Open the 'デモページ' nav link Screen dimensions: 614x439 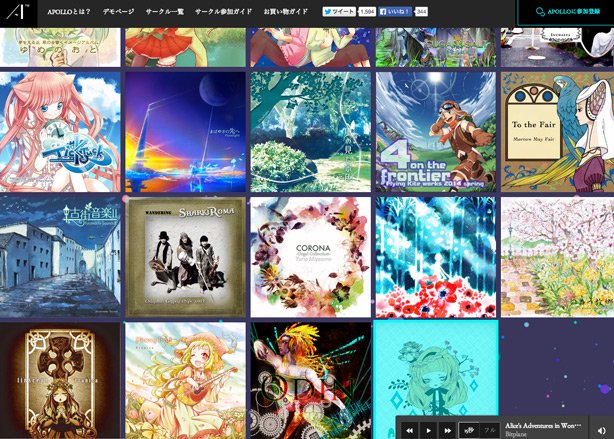tap(119, 12)
